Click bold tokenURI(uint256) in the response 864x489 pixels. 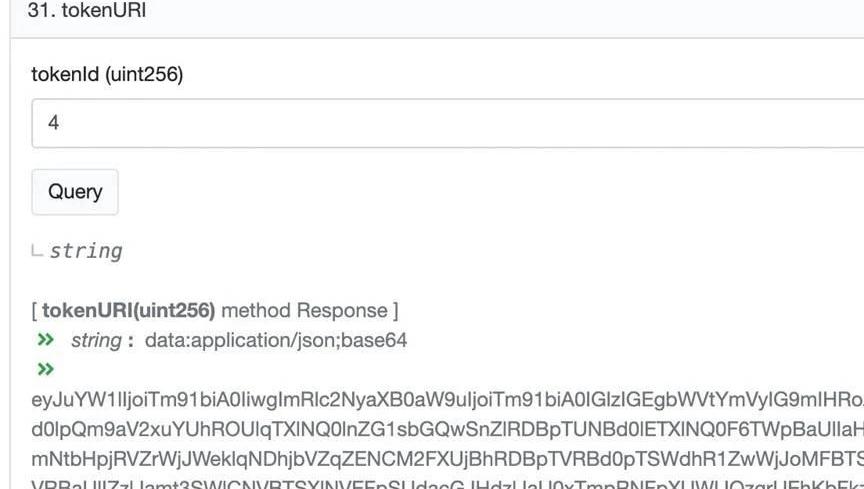coord(128,310)
